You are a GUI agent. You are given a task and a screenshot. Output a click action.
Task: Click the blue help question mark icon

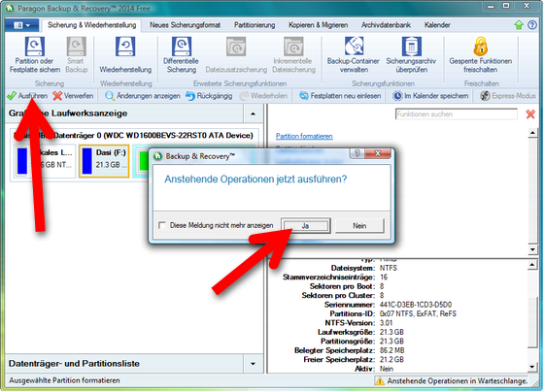click(x=532, y=25)
